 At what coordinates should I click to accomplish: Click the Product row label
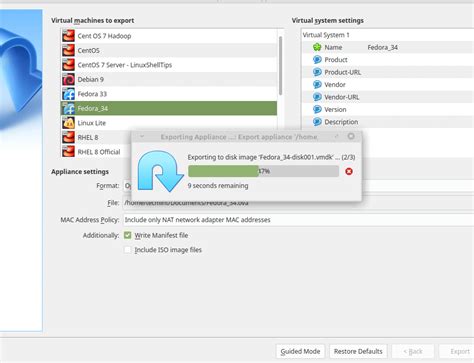point(336,60)
